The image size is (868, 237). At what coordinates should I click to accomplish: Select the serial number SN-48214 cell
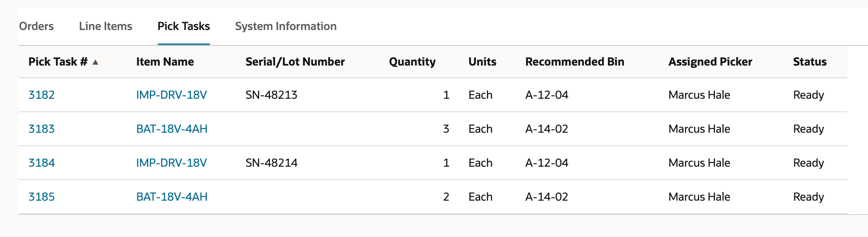click(x=271, y=163)
